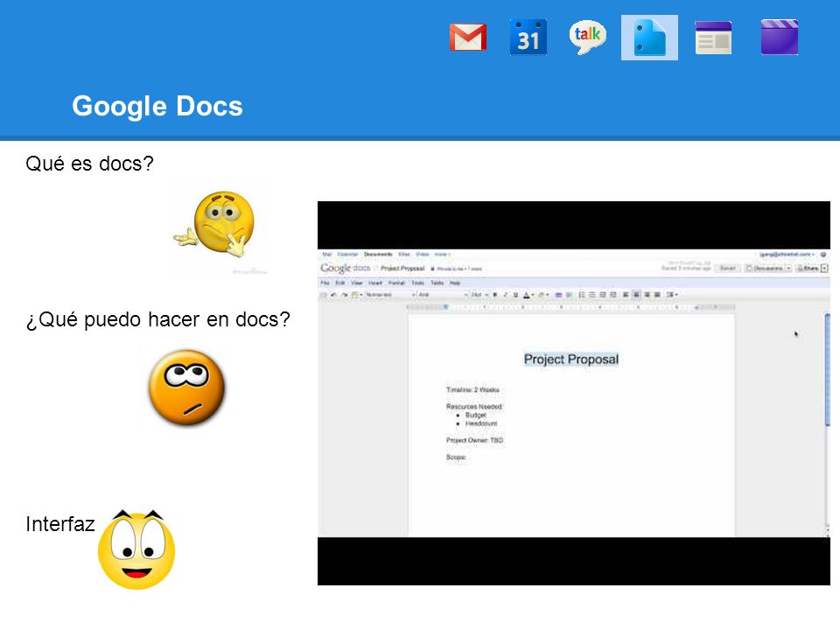Click the gear settings icon beside email
The width and height of the screenshot is (840, 630).
tap(823, 255)
